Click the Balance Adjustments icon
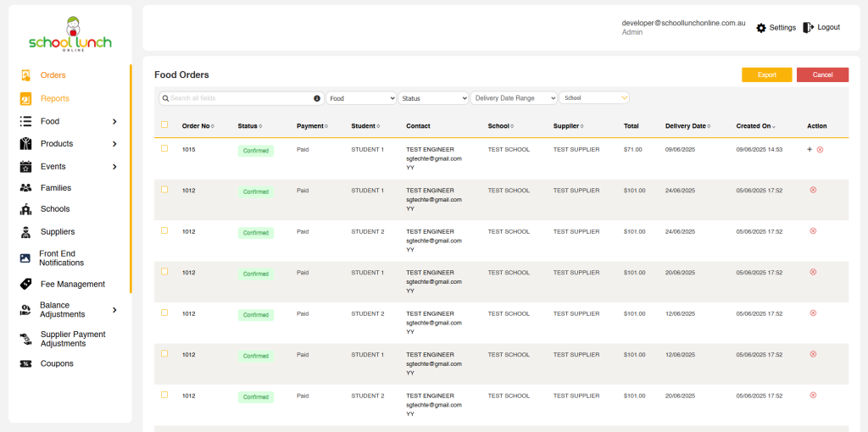Image resolution: width=868 pixels, height=432 pixels. pos(25,310)
